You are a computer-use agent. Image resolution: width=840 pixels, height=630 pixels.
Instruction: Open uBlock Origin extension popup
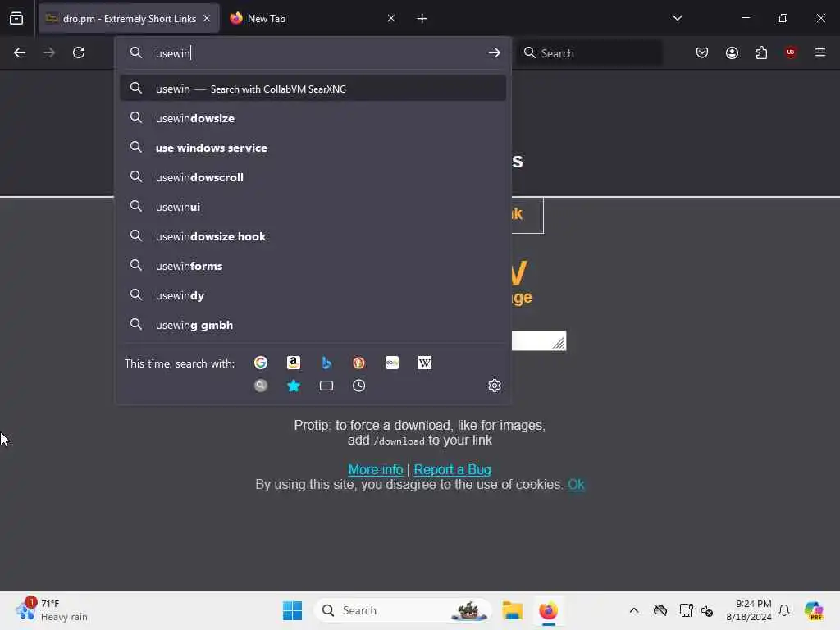pyautogui.click(x=791, y=52)
